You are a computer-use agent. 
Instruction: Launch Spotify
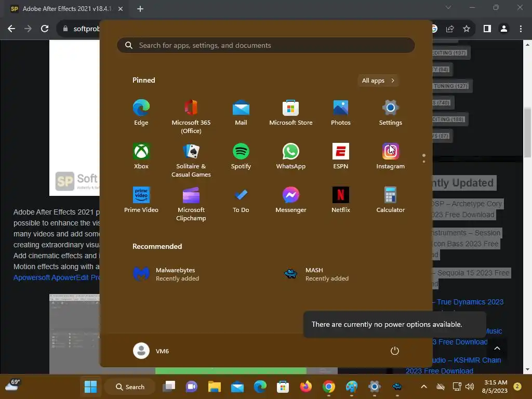(x=241, y=156)
